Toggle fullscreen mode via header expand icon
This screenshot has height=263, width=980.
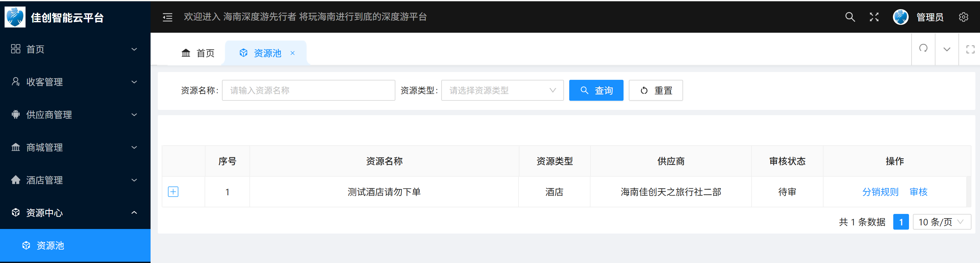(874, 17)
